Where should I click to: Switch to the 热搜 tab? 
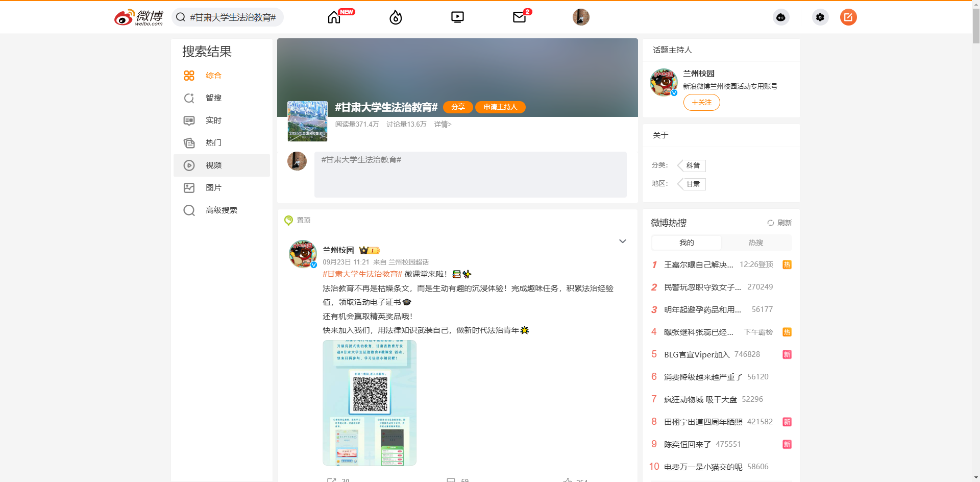(755, 243)
